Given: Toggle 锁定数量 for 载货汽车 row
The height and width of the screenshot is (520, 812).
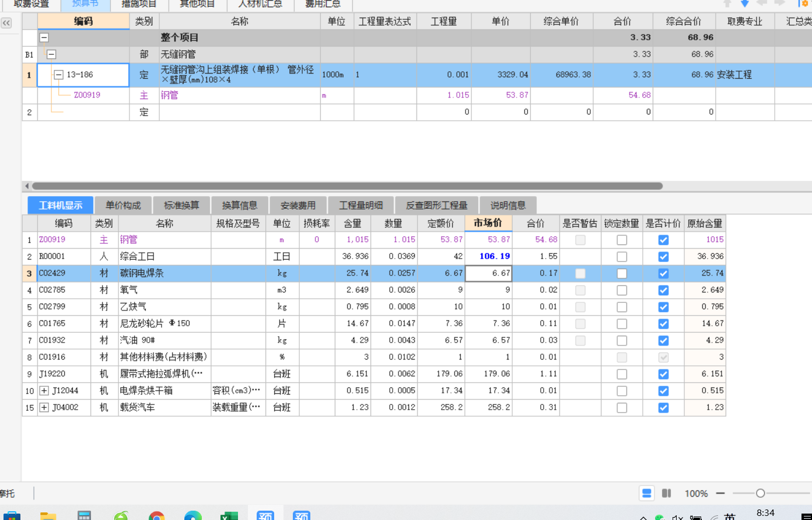Looking at the screenshot, I should click(x=622, y=408).
